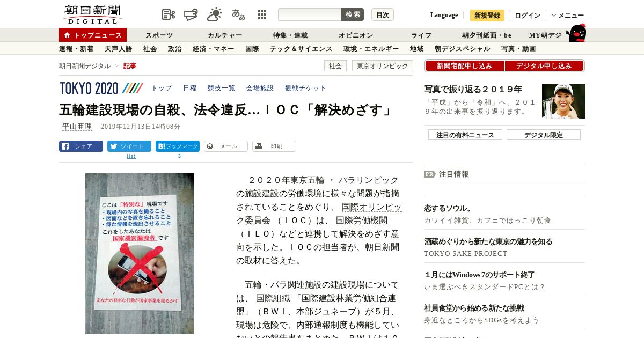The width and height of the screenshot is (644, 338).
Task: Open the news list icon in header
Action: point(169,14)
